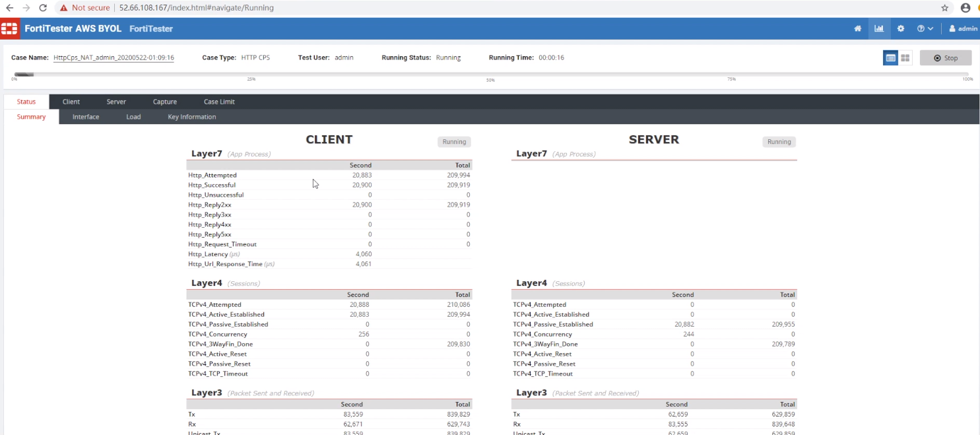This screenshot has width=980, height=435.
Task: Click the FortiTester logo icon
Action: pyautogui.click(x=10, y=28)
